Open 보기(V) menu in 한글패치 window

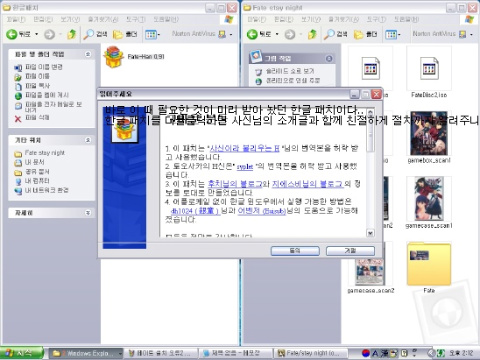click(x=70, y=20)
